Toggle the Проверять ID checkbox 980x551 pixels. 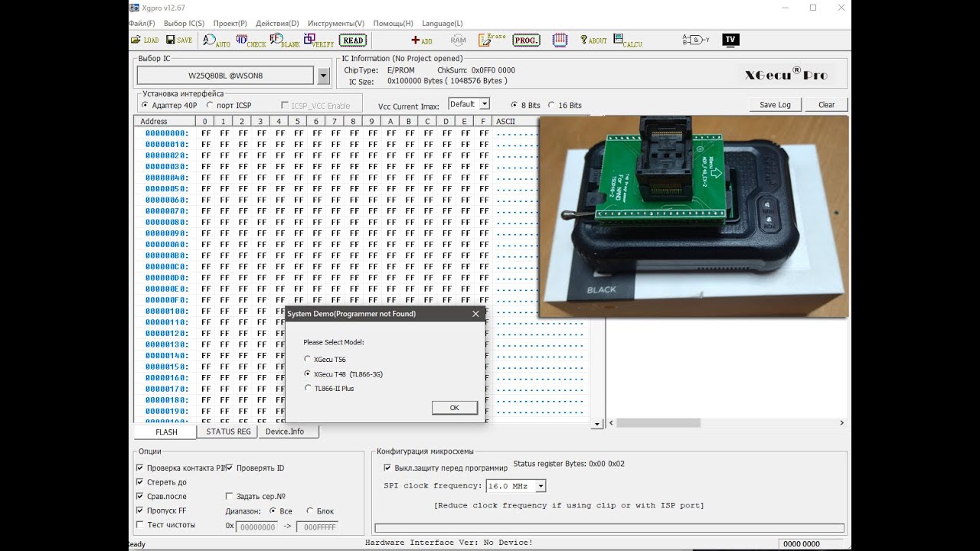pos(230,468)
